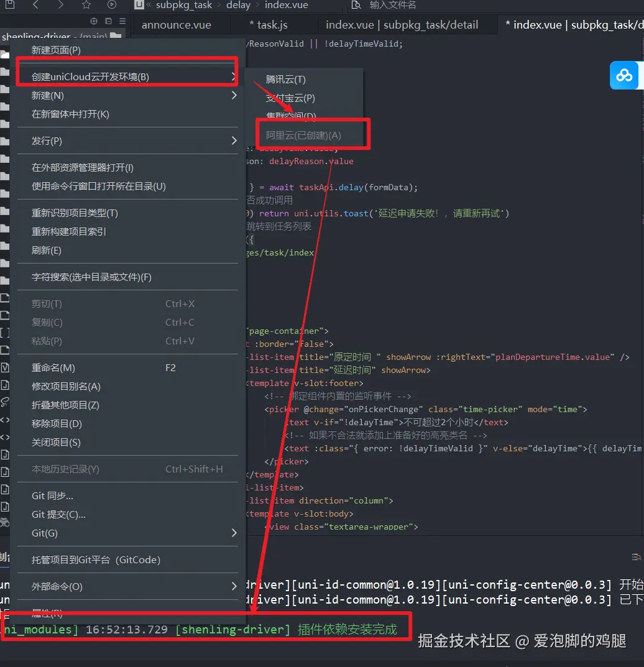Click the blue cloud floating button
644x667 pixels.
624,75
